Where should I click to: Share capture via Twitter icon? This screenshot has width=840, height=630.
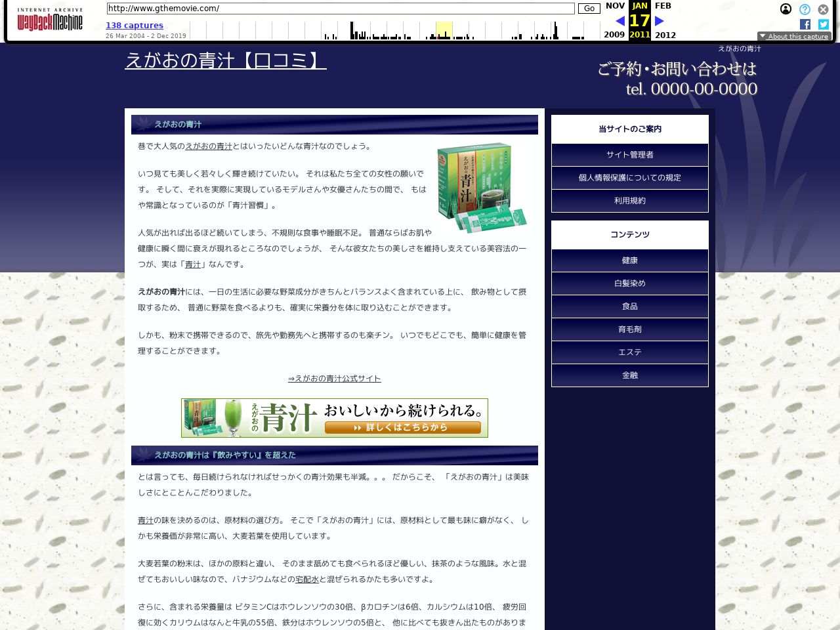pos(823,24)
